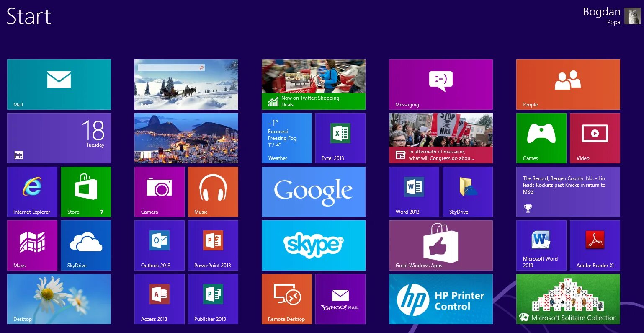This screenshot has width=644, height=333.
Task: Open the blue SkyDrive app tile
Action: (86, 245)
